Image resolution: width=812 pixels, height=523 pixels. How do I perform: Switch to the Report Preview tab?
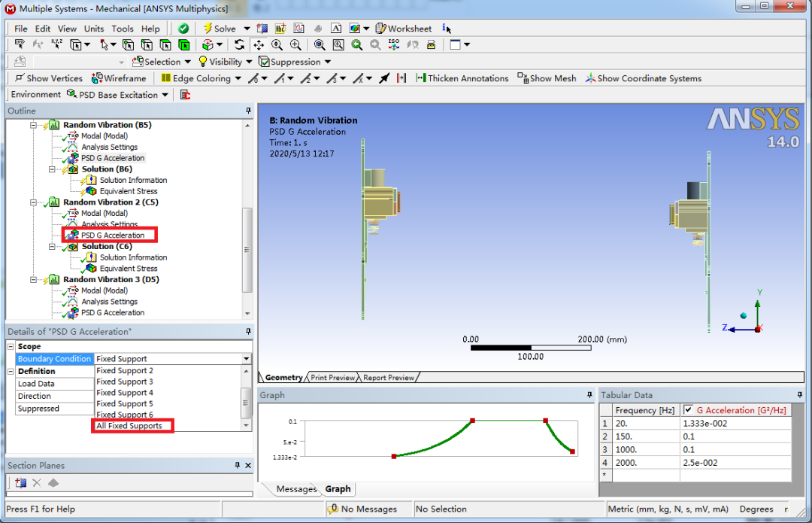tap(389, 377)
